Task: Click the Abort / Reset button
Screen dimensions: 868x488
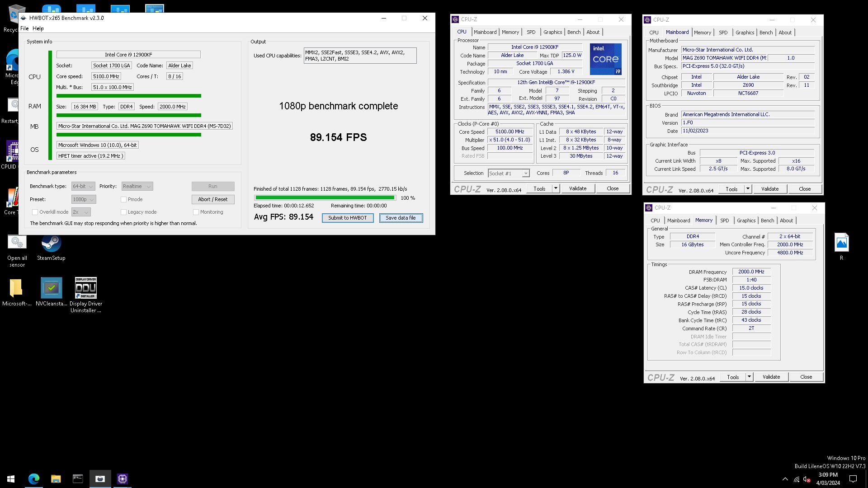Action: pos(213,199)
